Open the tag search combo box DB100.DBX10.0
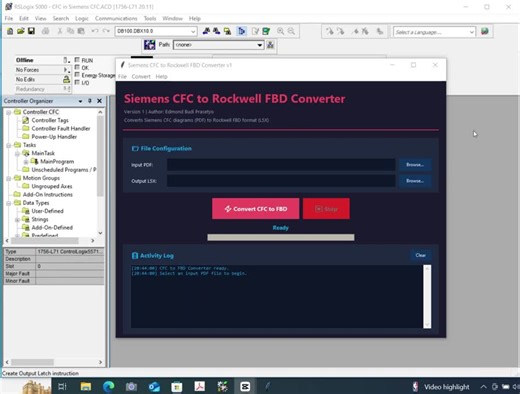The height and width of the screenshot is (394, 520). coord(156,31)
